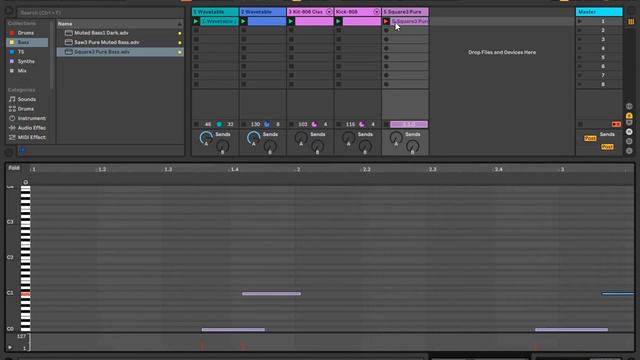This screenshot has height=360, width=640.
Task: Toggle the Track Delay section visibility button
Action: click(x=629, y=141)
